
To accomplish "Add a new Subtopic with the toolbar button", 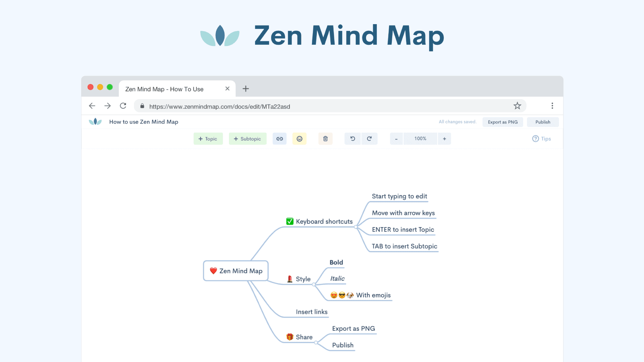I will [248, 139].
